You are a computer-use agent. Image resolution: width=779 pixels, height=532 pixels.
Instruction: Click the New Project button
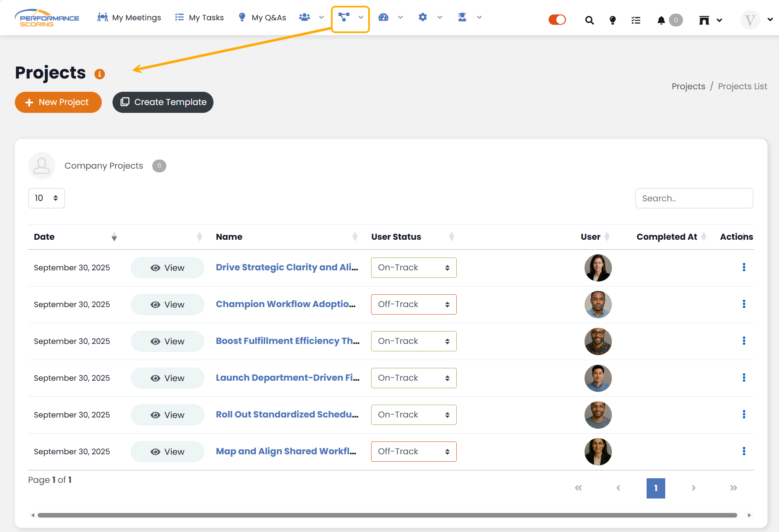pos(58,102)
